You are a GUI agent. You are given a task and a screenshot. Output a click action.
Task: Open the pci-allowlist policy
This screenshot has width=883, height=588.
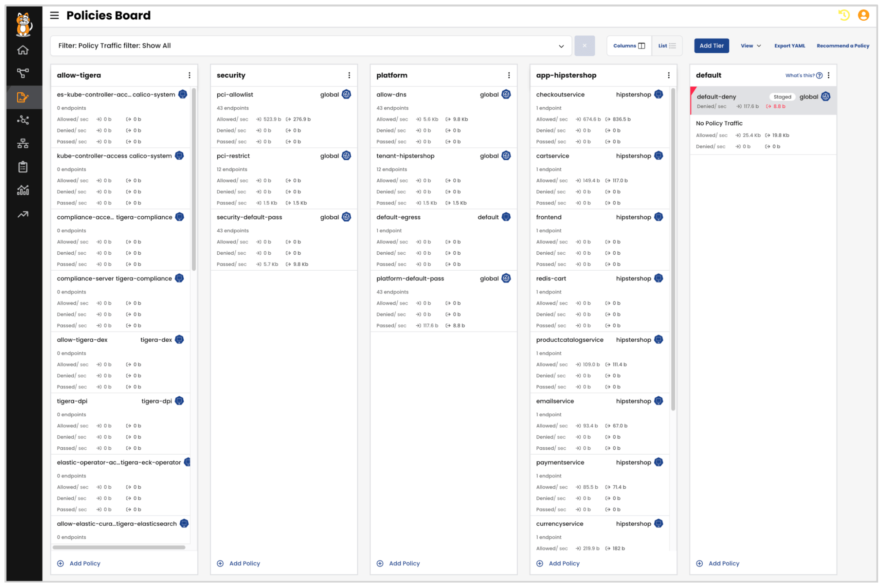pos(284,117)
